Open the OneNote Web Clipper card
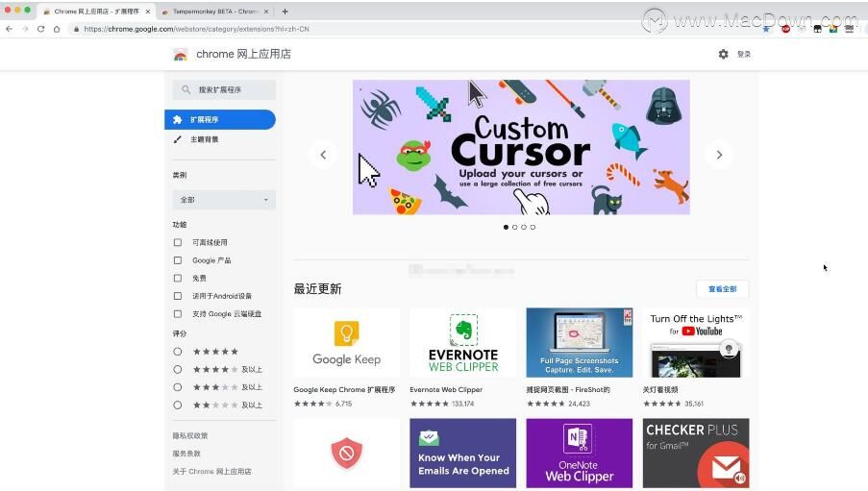This screenshot has height=491, width=868. (x=579, y=453)
